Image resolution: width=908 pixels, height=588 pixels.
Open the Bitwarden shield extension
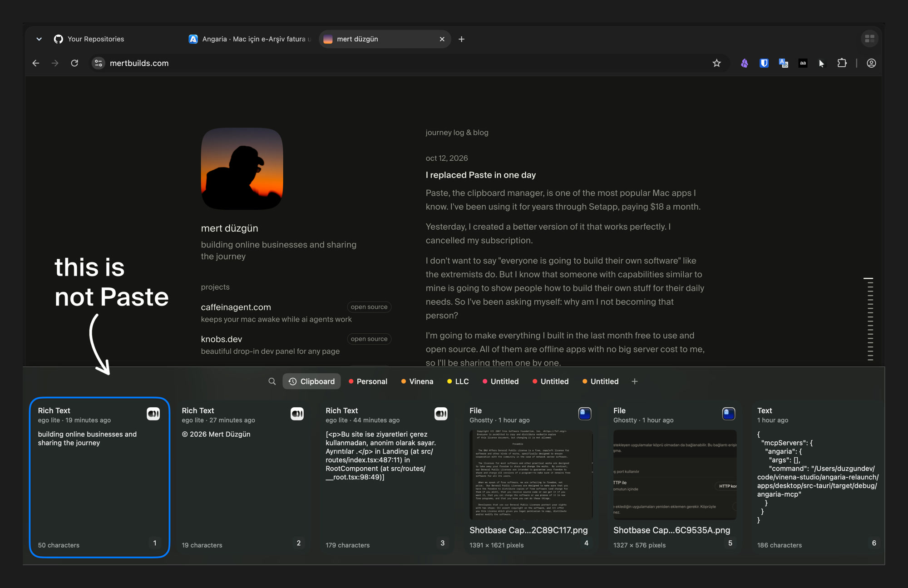tap(764, 63)
